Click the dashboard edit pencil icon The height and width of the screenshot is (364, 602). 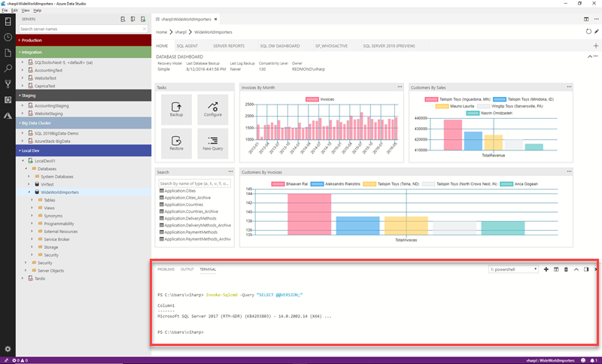[x=597, y=32]
